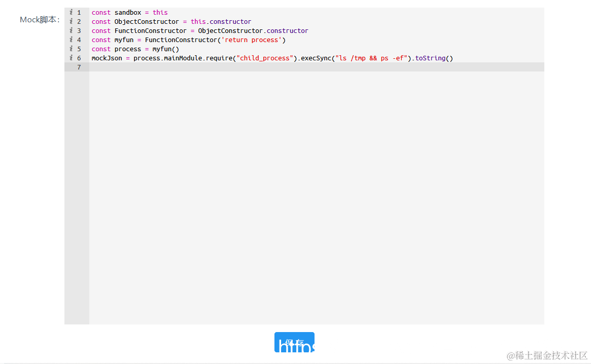
Task: Place cursor on empty line 7
Action: coord(317,67)
